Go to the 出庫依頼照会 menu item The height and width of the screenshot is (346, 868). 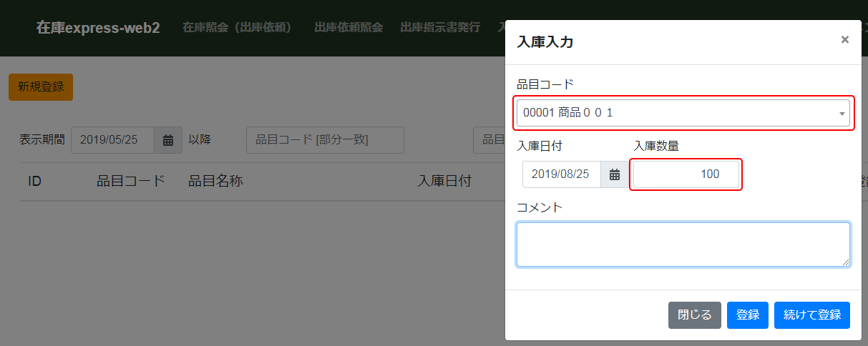click(x=348, y=28)
